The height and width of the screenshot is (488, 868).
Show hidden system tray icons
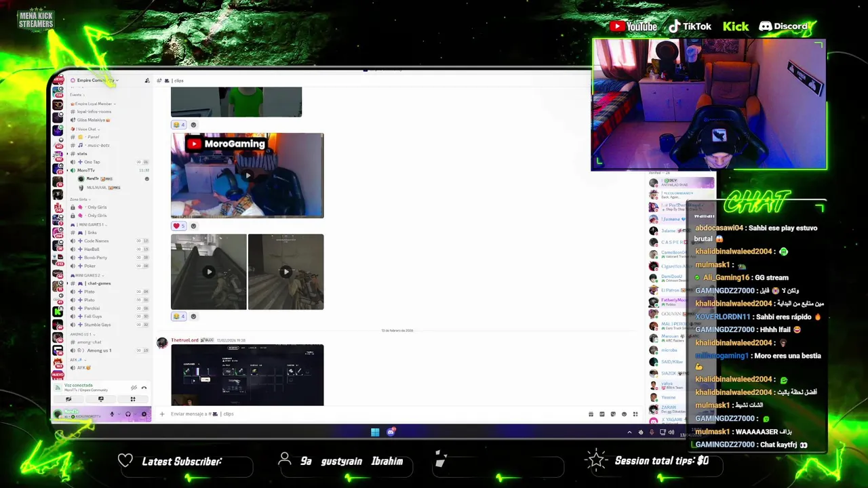click(629, 432)
